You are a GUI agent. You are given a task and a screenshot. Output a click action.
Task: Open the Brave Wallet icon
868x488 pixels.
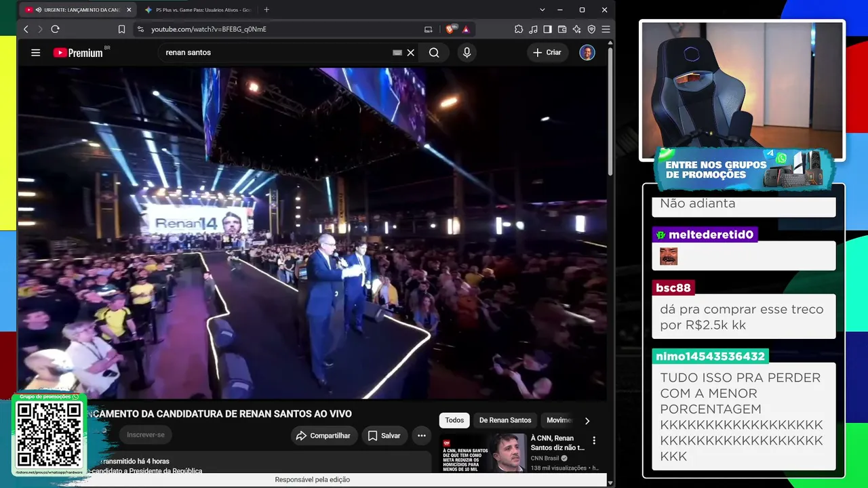point(562,29)
